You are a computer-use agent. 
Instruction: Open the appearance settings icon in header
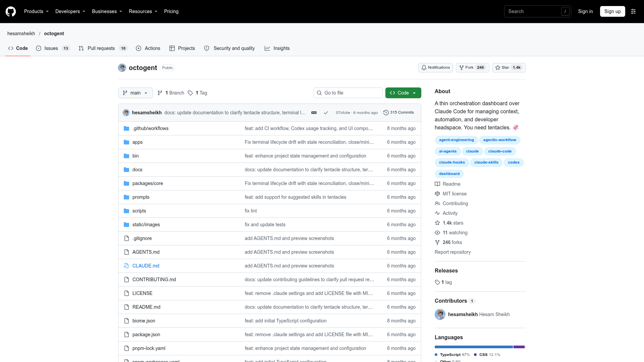[x=633, y=11]
